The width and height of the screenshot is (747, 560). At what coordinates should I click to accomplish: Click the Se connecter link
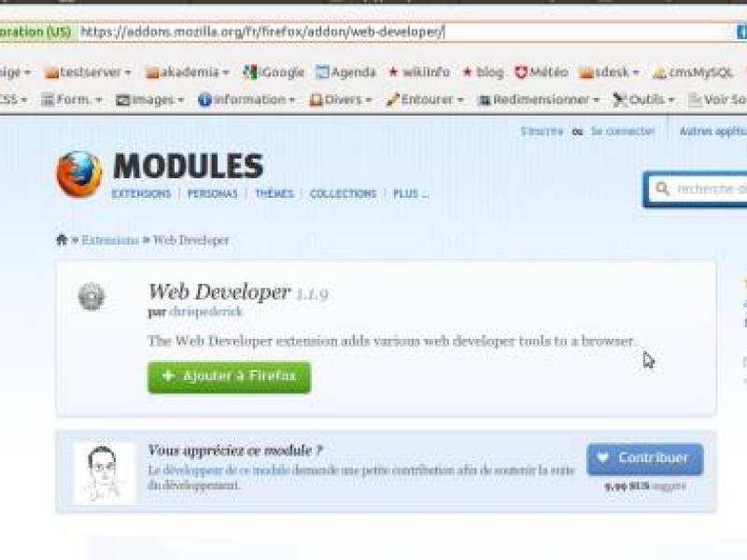(x=623, y=131)
